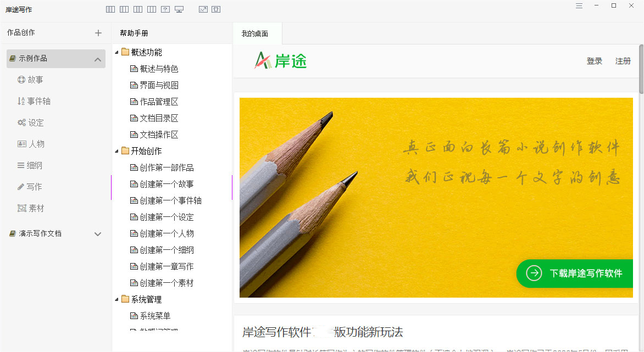Open the hamburger menu in title bar
Viewport: 644px width, 352px height.
(579, 6)
